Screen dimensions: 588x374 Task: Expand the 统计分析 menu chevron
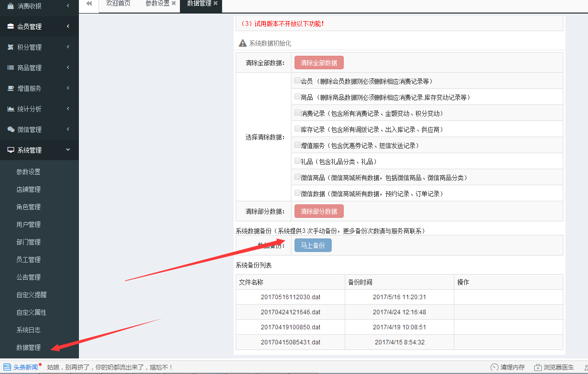pos(68,109)
